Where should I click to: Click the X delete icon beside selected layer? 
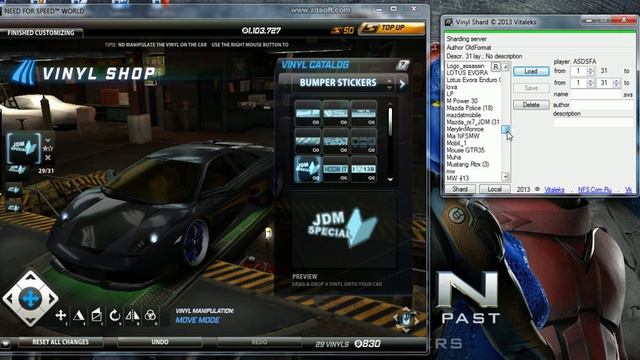(x=48, y=158)
